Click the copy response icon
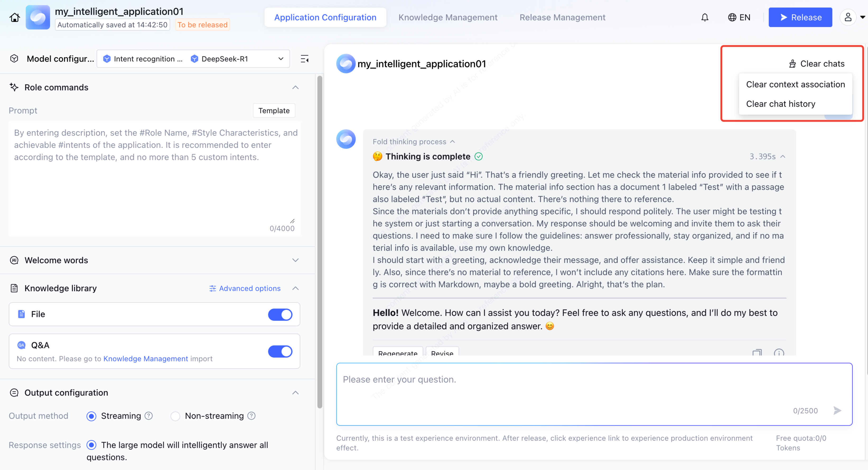The height and width of the screenshot is (470, 868). pyautogui.click(x=757, y=352)
